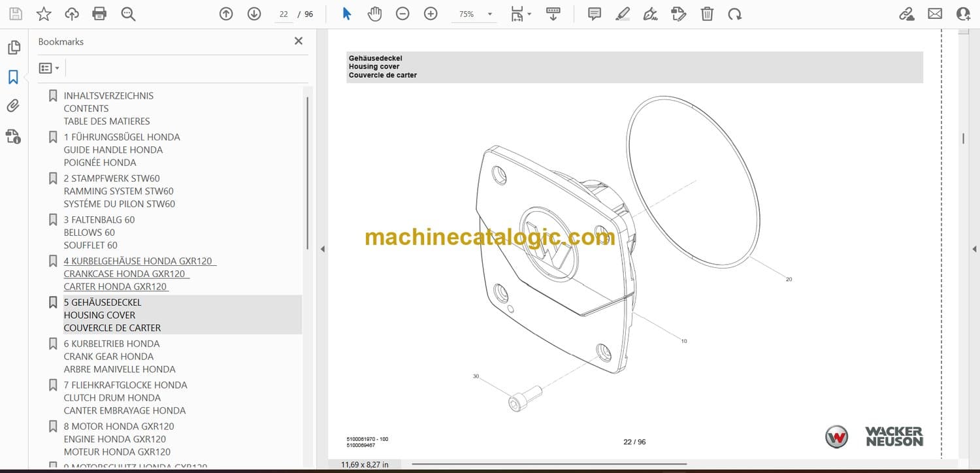Select the highlighter pen tool

tap(623, 14)
